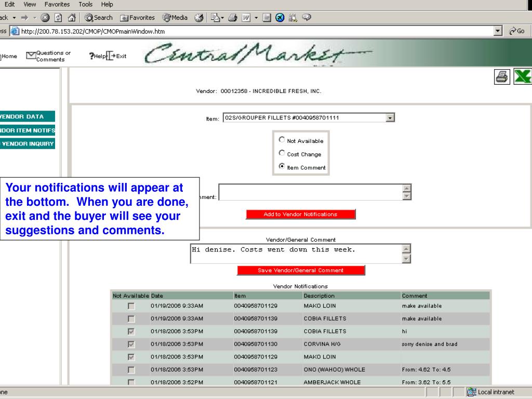The height and width of the screenshot is (399, 532).
Task: Click in the item comment text box
Action: (x=311, y=192)
